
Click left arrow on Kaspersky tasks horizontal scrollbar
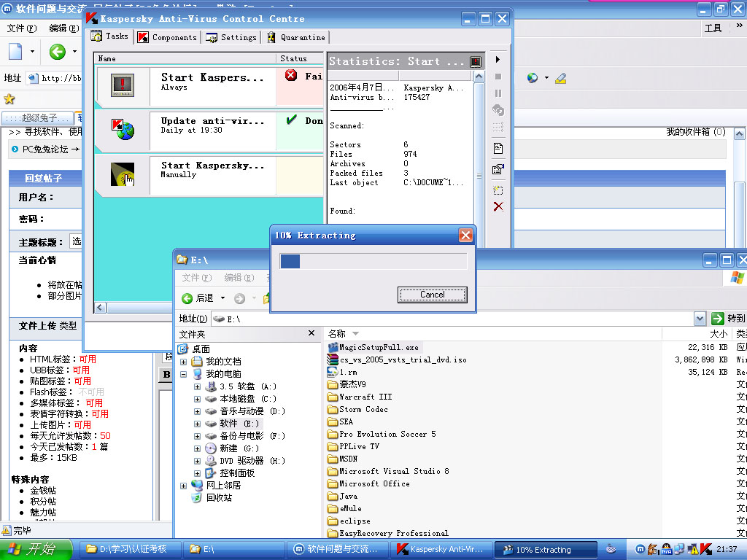coord(99,308)
